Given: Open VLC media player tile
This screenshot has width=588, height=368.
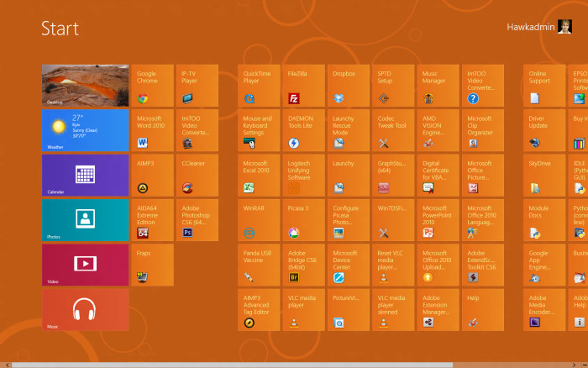Looking at the screenshot, I should 303,310.
